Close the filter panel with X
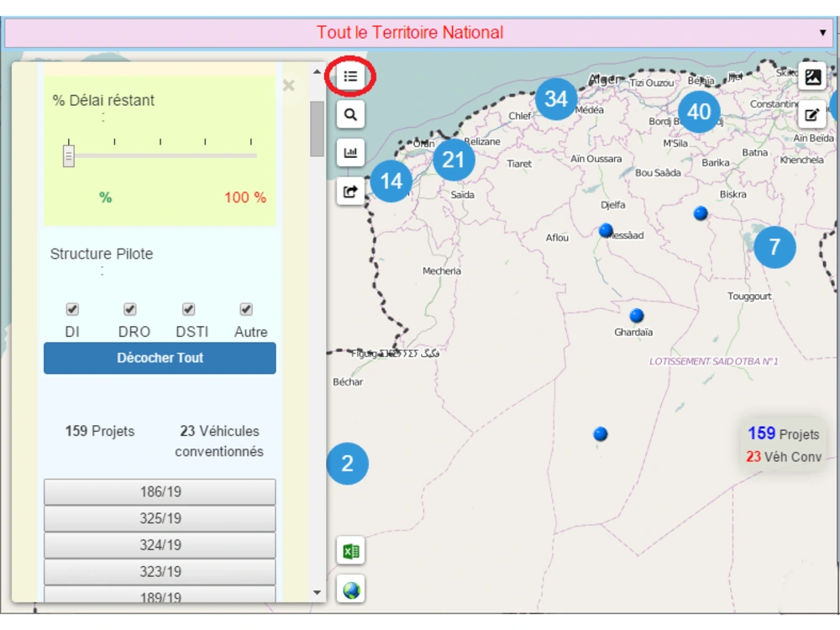 (x=289, y=85)
